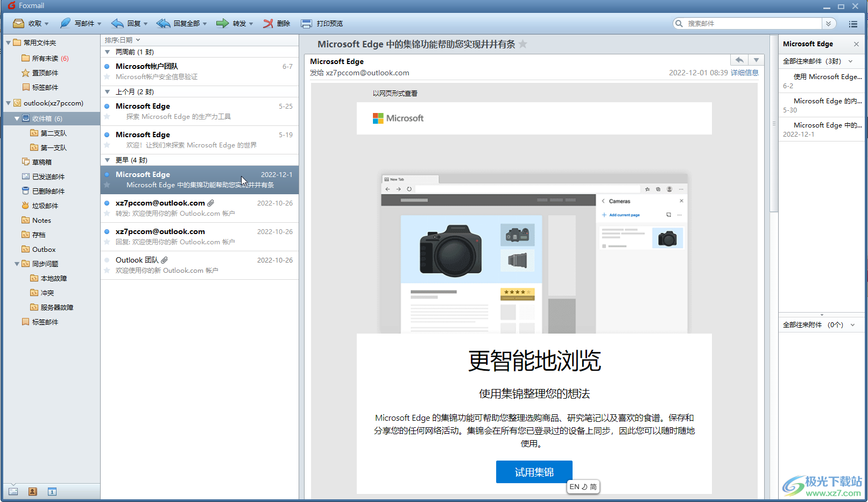Viewport: 868px width, 502px height.
Task: Select 垃圾邮件 junk folder
Action: click(x=45, y=206)
